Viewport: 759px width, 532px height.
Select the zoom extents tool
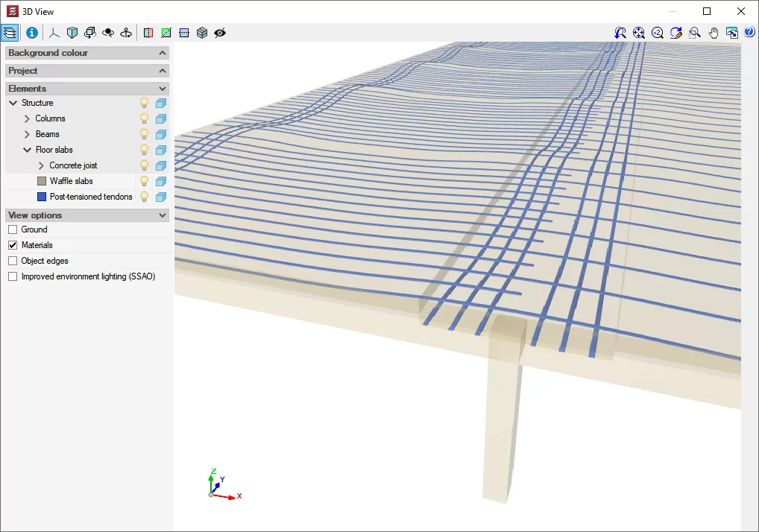click(639, 33)
